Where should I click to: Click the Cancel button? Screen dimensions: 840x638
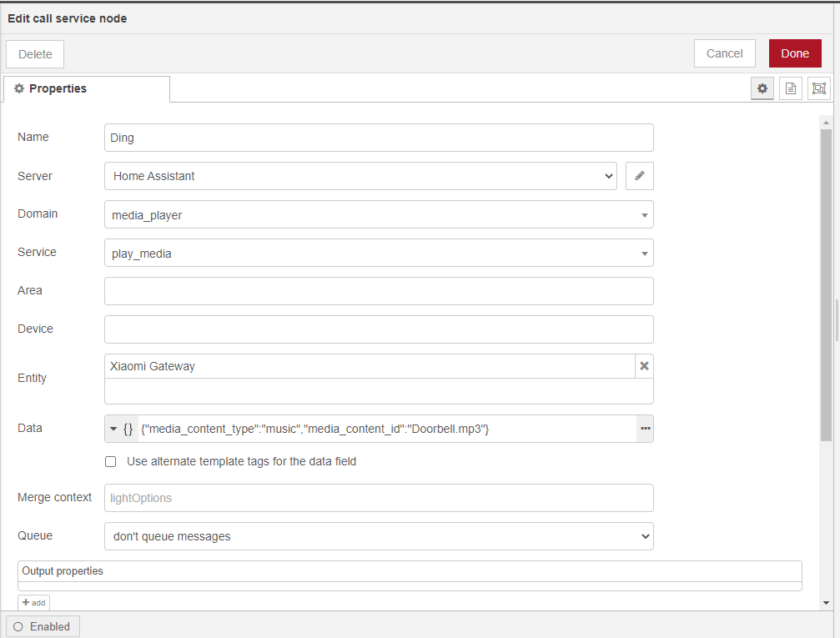click(x=724, y=53)
